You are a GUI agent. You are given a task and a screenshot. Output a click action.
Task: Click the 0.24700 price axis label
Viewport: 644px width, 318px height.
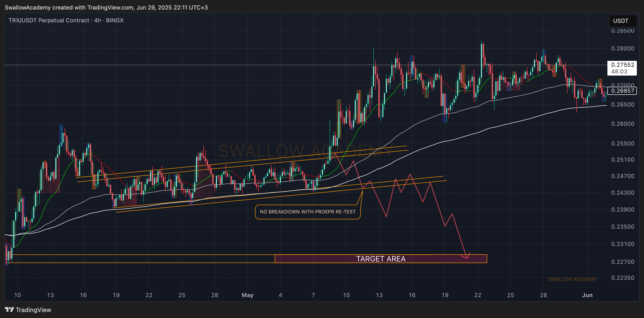pyautogui.click(x=623, y=176)
